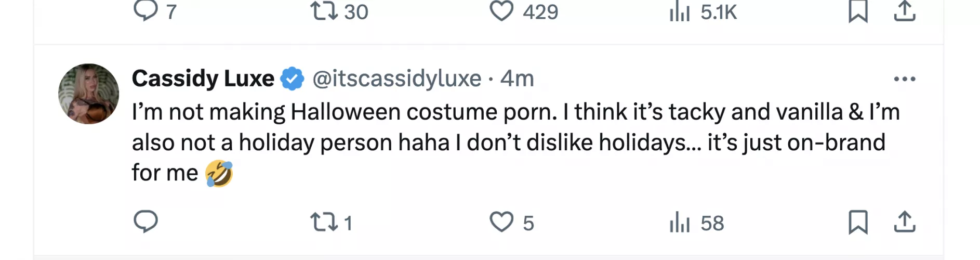The height and width of the screenshot is (260, 980).
Task: View analytics for the 58 views tweet
Action: point(680,223)
